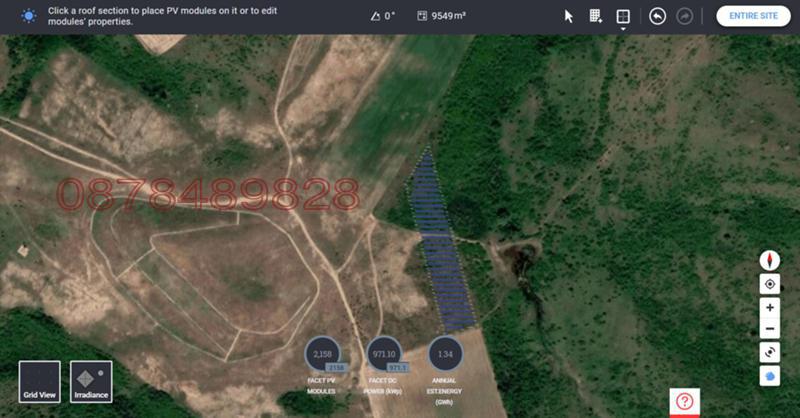The height and width of the screenshot is (418, 800).
Task: Click the Facet PV Modules count circle
Action: point(322,354)
